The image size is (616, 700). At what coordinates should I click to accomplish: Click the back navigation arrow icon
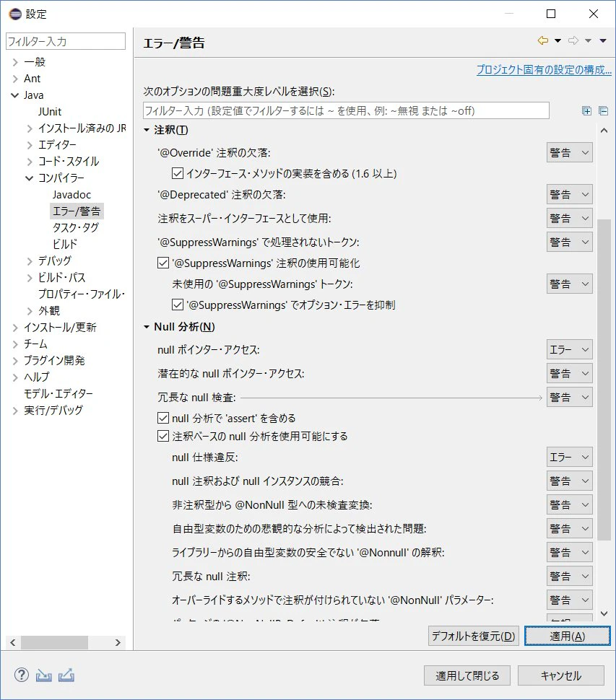tap(543, 40)
